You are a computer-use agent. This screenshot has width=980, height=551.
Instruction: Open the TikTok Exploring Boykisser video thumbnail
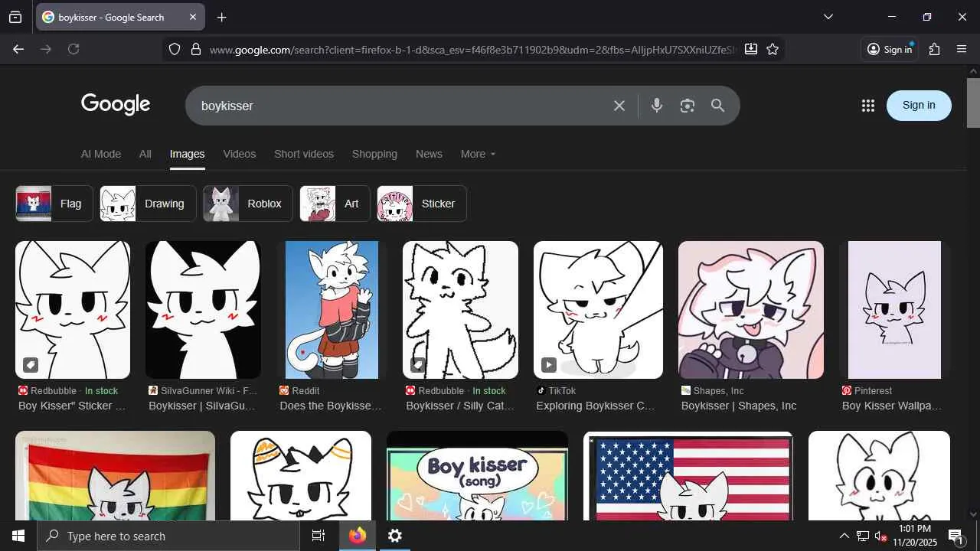(x=598, y=310)
